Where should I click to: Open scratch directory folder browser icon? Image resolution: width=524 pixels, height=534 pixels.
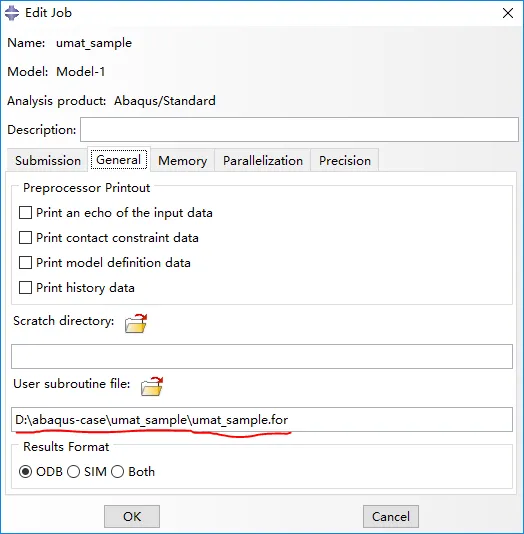136,323
